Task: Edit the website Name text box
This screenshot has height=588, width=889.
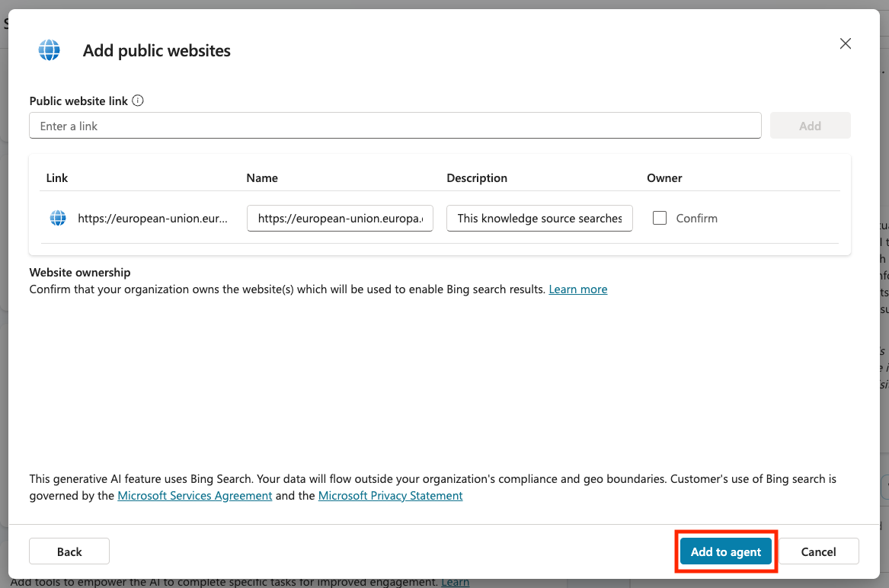Action: pyautogui.click(x=340, y=218)
